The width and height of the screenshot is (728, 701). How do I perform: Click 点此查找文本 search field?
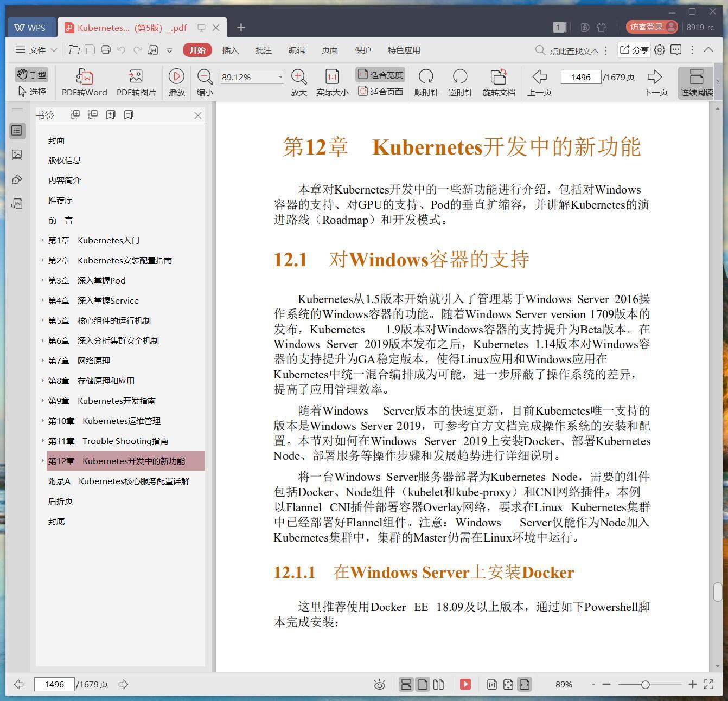point(574,50)
